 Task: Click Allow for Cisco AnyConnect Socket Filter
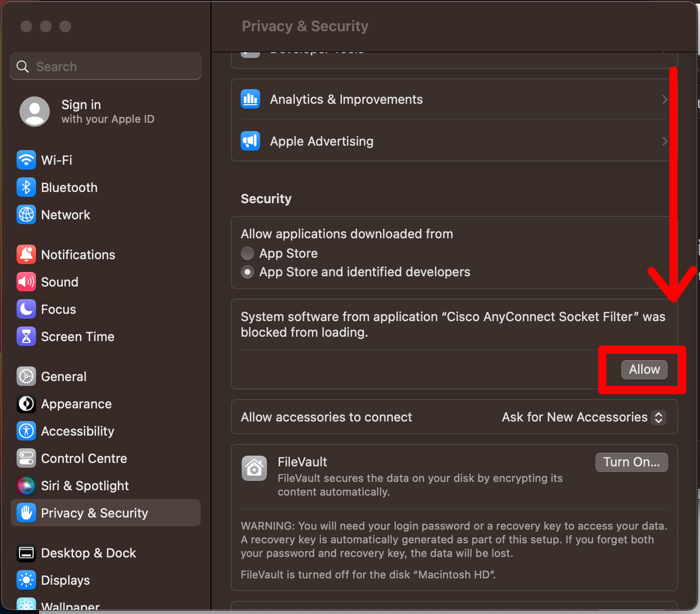(x=644, y=369)
